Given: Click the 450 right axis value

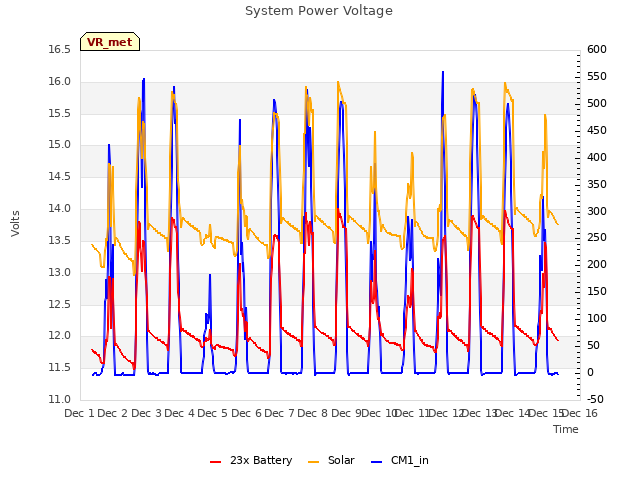Looking at the screenshot, I should 597,131.
